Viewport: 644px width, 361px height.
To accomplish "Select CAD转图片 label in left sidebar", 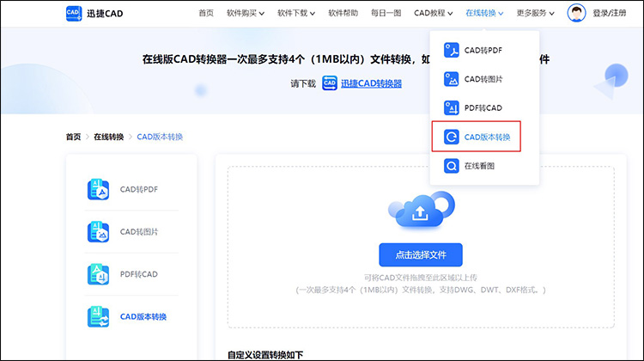I will click(139, 232).
